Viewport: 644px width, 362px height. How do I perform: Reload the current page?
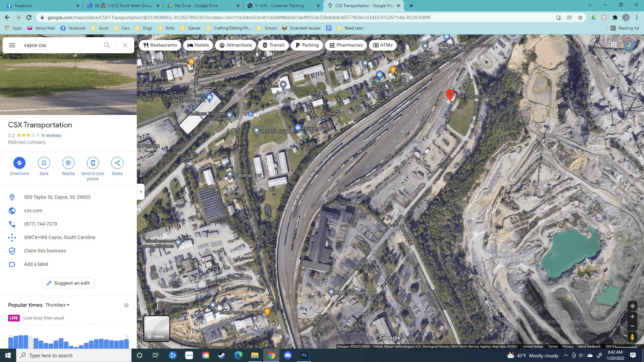(29, 17)
